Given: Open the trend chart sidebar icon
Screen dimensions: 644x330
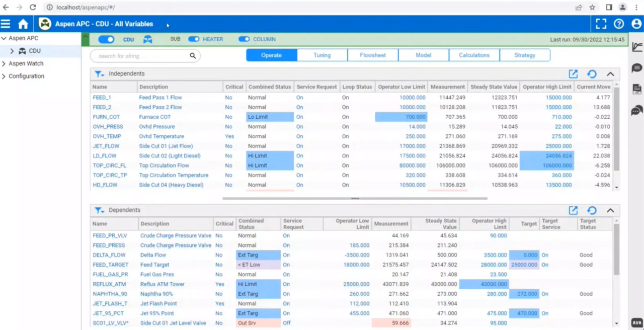Looking at the screenshot, I should pos(637,47).
